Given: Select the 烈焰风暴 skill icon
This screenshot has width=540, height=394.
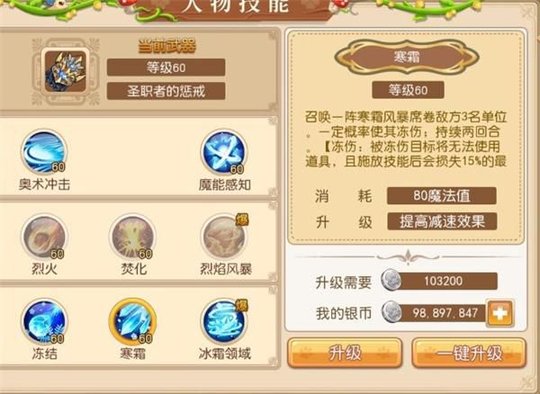Looking at the screenshot, I should point(225,237).
